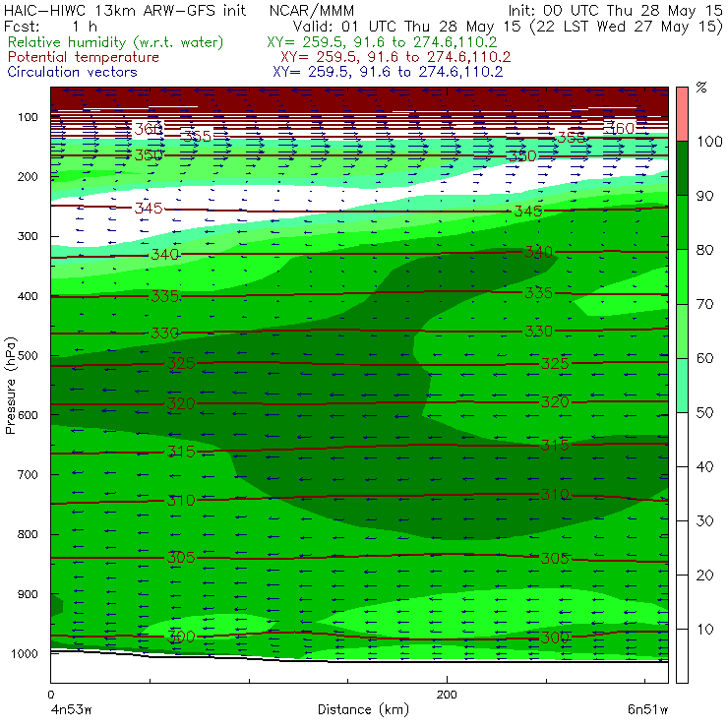Viewport: 728px width, 728px height.
Task: Click the '%' unit label above color bar
Action: tap(701, 88)
